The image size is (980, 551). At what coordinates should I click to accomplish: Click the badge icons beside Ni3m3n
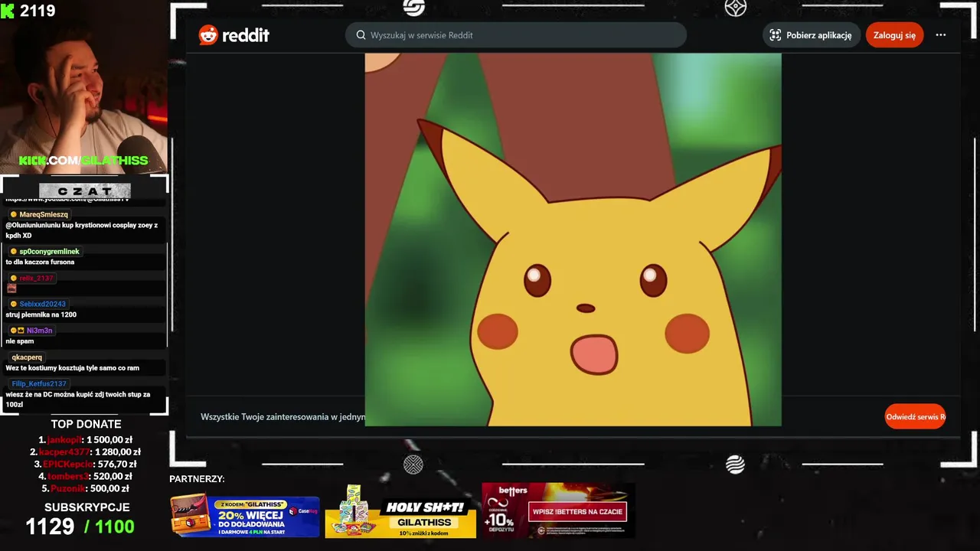point(17,331)
